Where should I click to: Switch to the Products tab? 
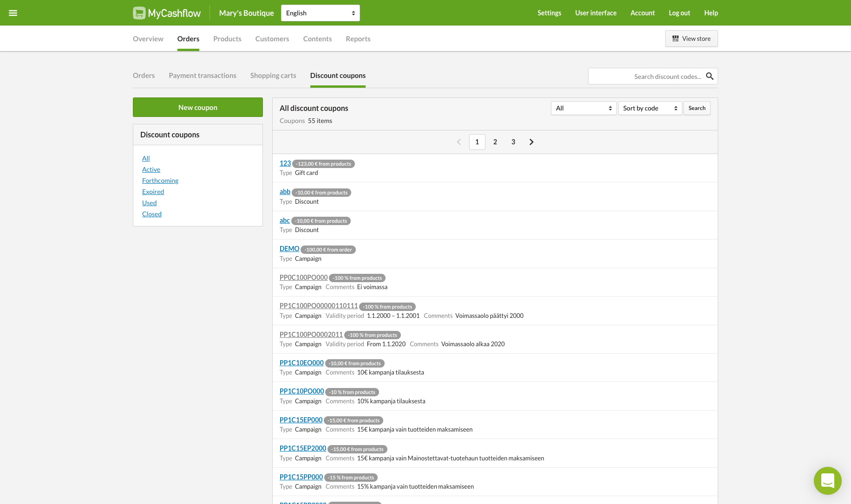(227, 39)
